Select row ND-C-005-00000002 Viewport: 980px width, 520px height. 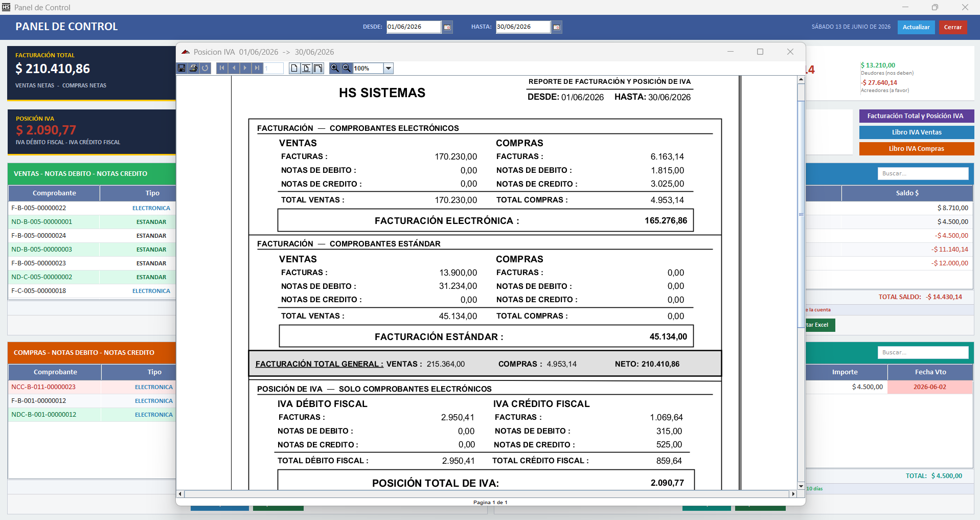point(92,277)
